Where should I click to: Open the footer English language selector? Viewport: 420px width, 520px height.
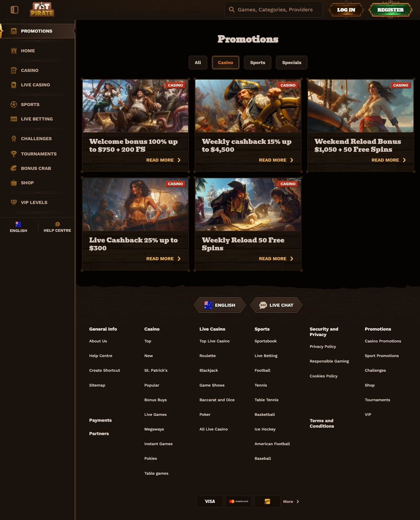pyautogui.click(x=220, y=305)
